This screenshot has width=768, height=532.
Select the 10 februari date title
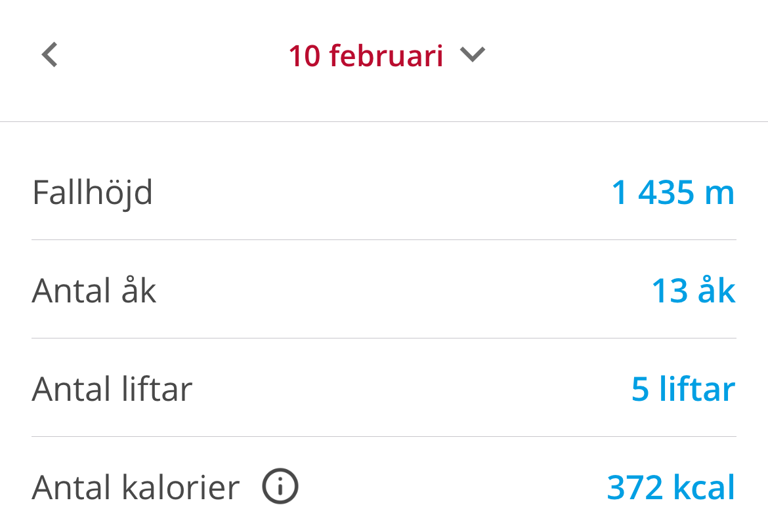(x=366, y=55)
